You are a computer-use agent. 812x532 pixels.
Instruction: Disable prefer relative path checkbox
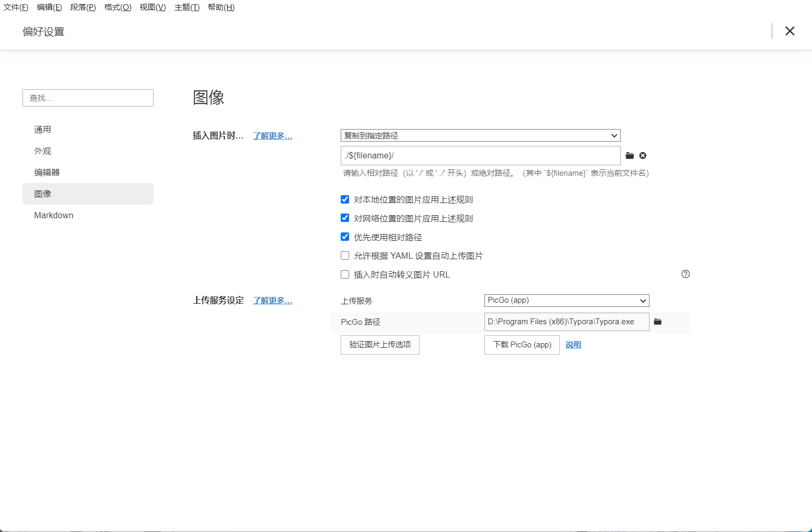(345, 237)
